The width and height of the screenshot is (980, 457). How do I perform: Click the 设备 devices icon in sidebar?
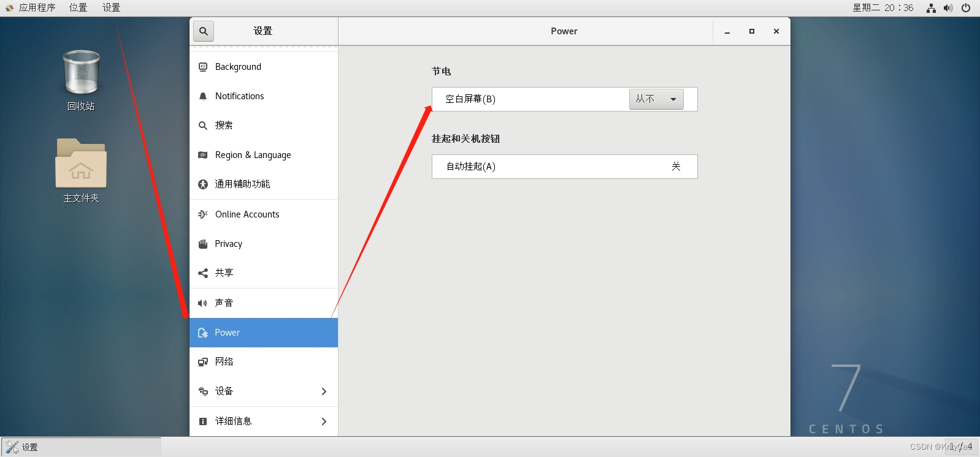coord(203,391)
